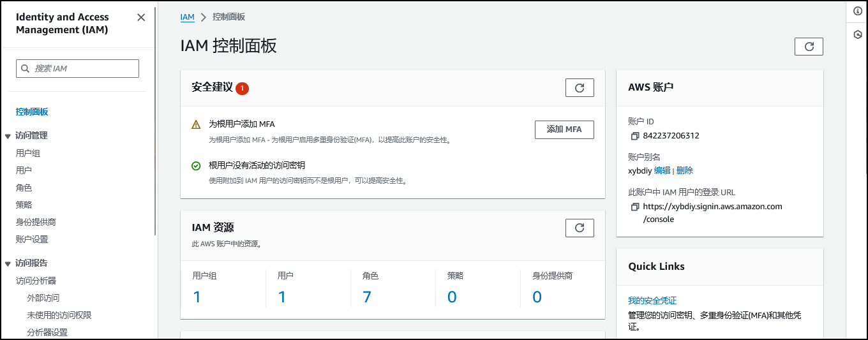The width and height of the screenshot is (868, 340).
Task: Close the IAM navigation sidebar
Action: (141, 17)
